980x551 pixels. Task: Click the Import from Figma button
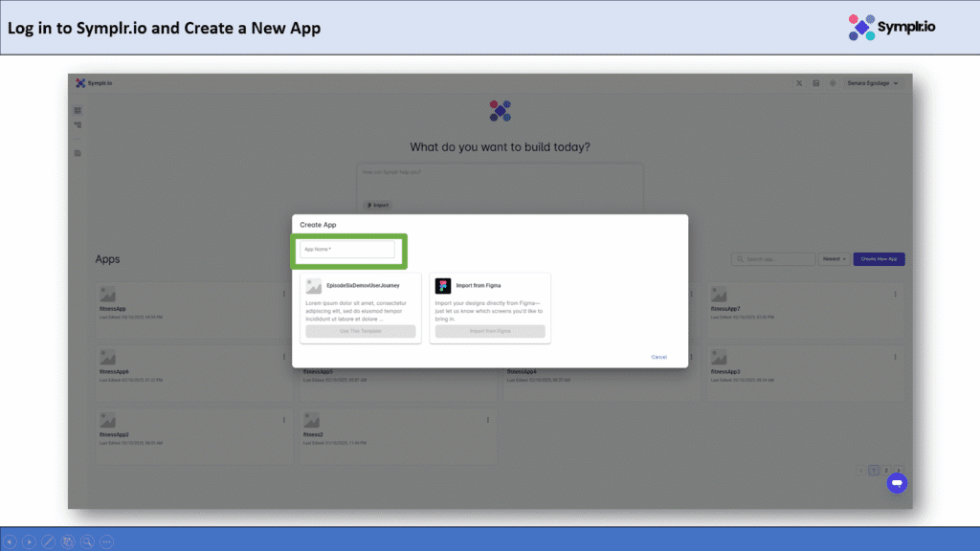click(490, 331)
